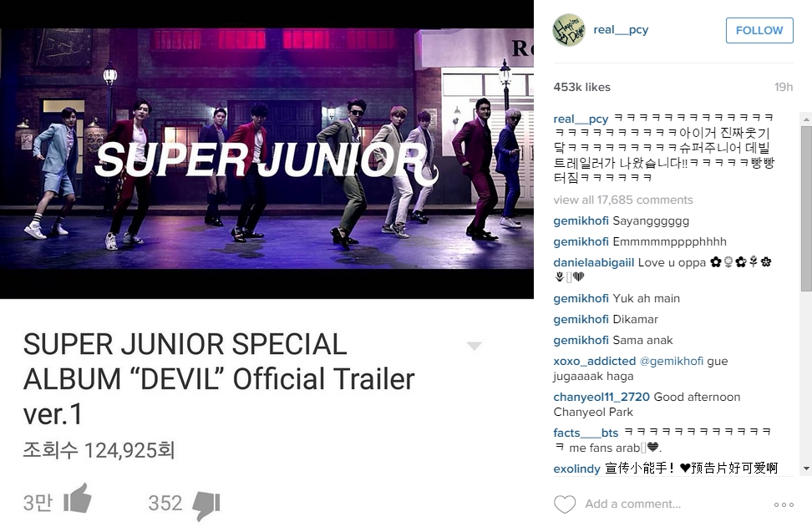
Task: Open chanyeol11_2720 commenter profile
Action: 601,397
